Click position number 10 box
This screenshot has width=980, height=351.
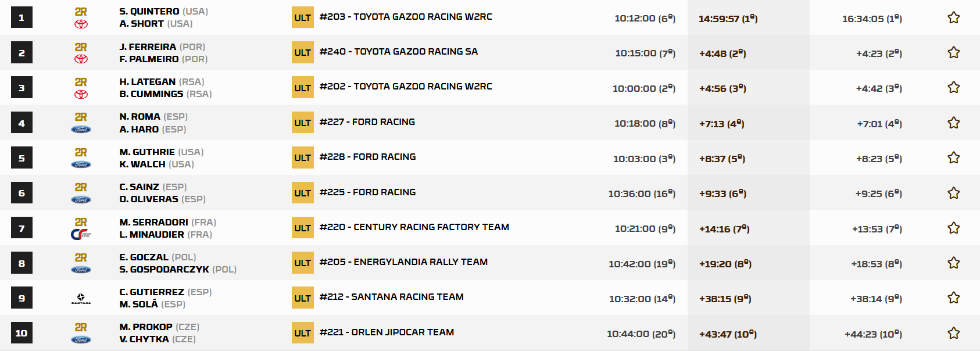click(x=22, y=333)
